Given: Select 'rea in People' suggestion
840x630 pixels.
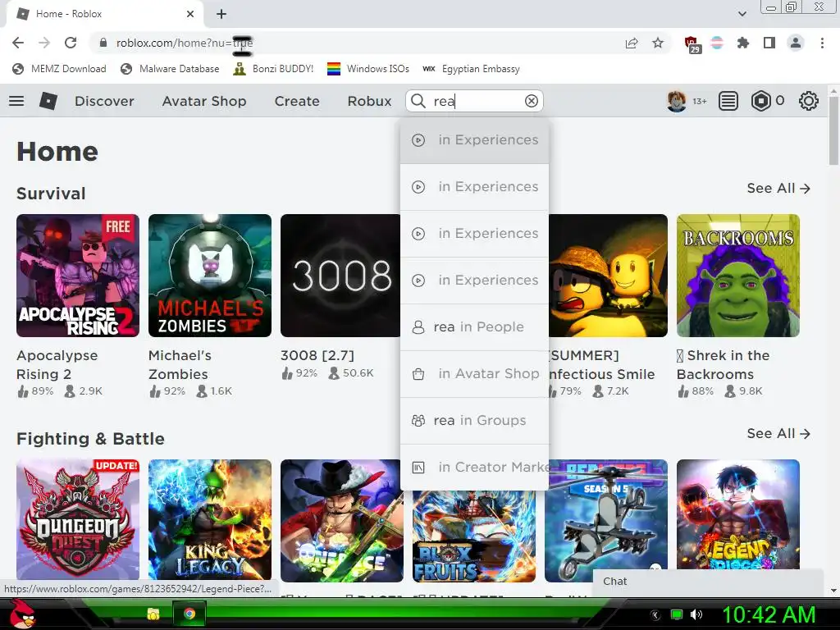Looking at the screenshot, I should 475,326.
